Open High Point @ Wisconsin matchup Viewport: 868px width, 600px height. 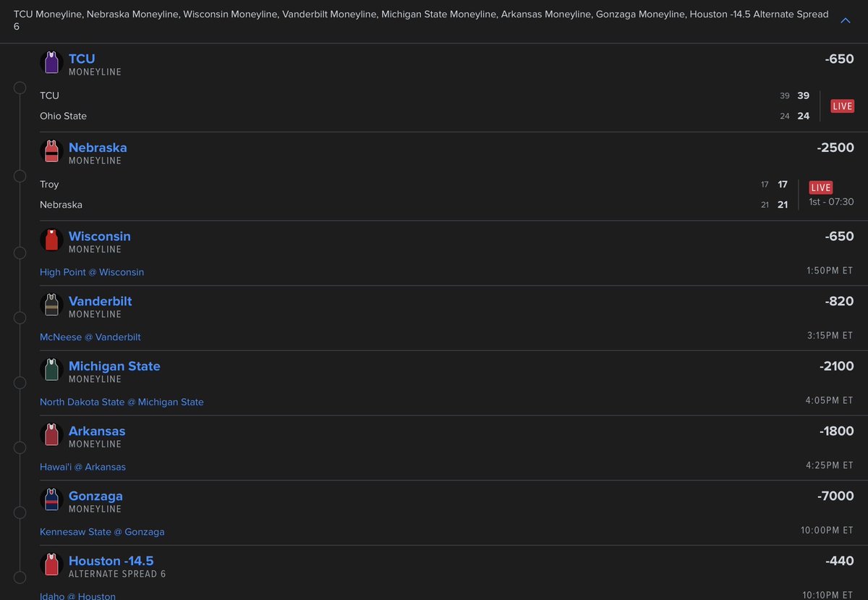[x=92, y=272]
